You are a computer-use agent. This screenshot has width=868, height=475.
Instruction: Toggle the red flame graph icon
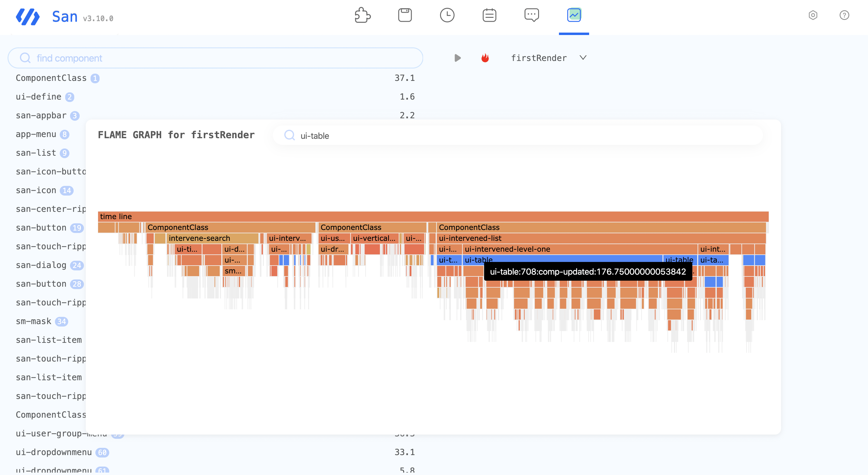(x=485, y=58)
